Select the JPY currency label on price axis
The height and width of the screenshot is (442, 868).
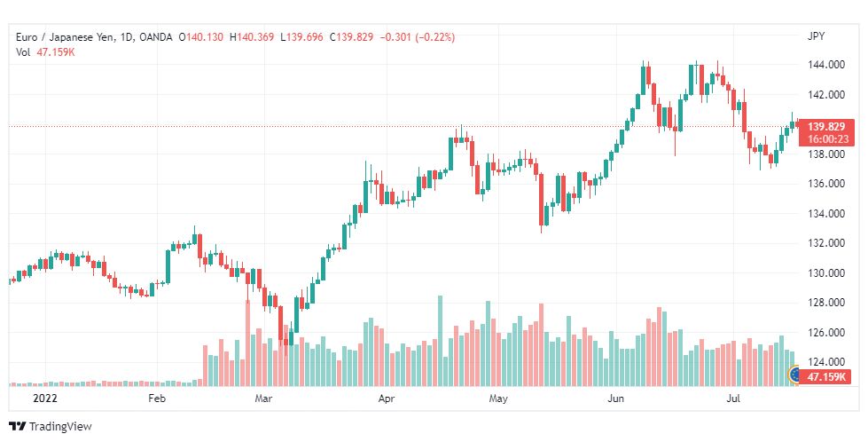[x=816, y=36]
